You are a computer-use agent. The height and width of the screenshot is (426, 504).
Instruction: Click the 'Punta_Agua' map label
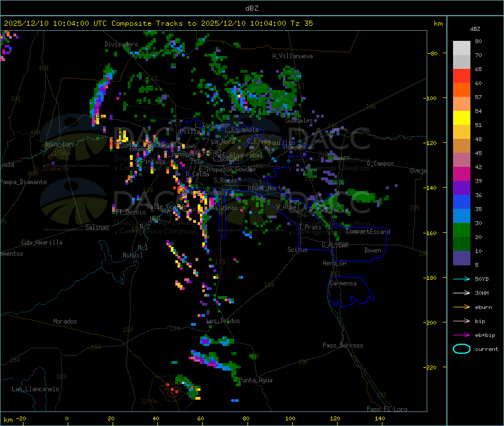point(255,380)
